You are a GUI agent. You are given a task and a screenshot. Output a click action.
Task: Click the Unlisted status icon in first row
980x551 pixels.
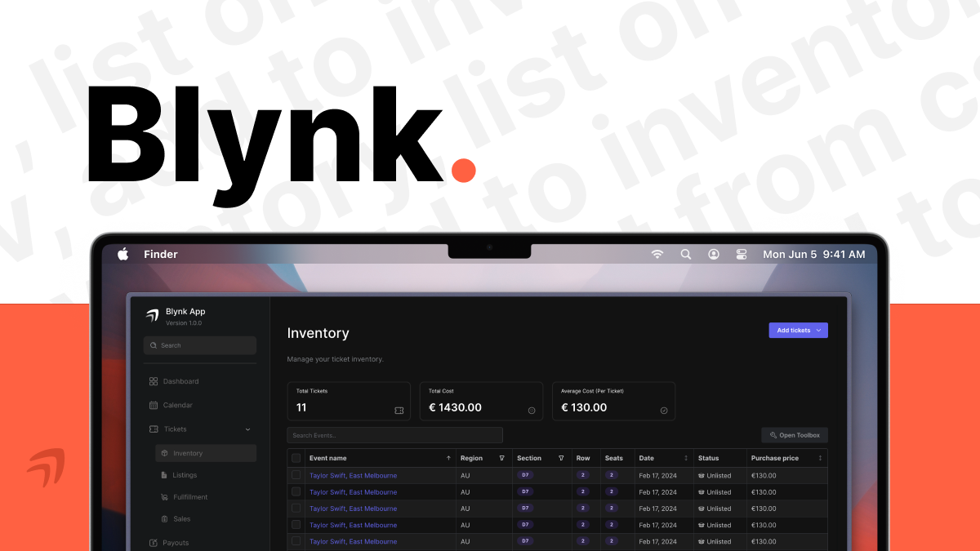[x=701, y=476]
